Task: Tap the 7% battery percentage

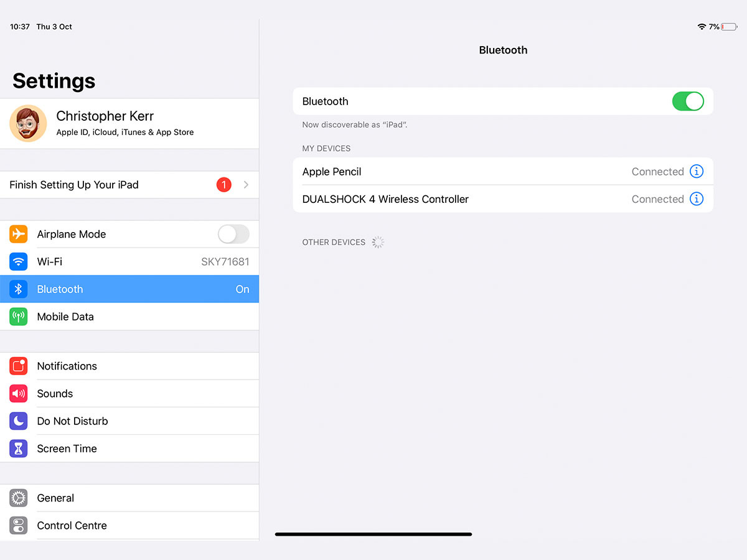Action: point(714,27)
